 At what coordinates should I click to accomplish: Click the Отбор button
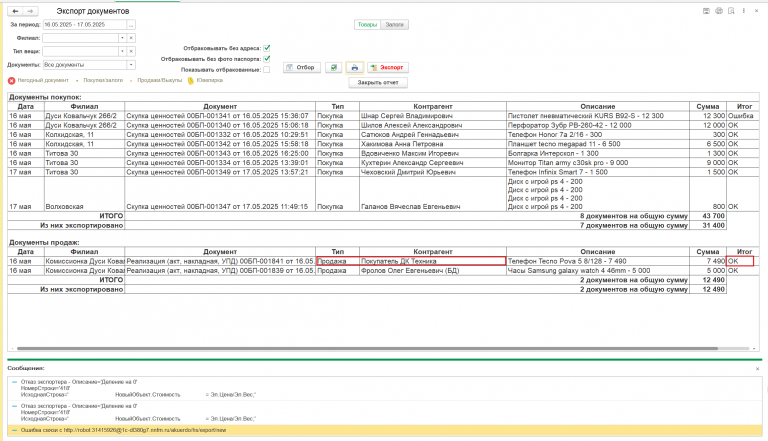302,68
